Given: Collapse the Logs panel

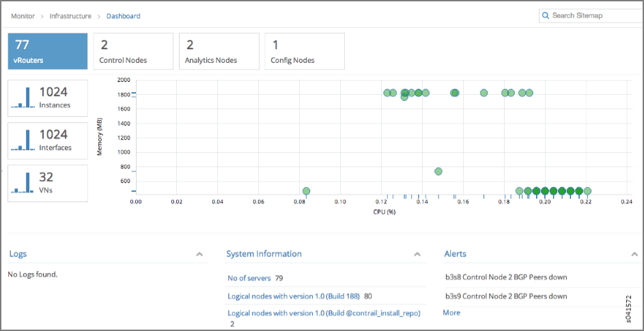Looking at the screenshot, I should (x=199, y=254).
